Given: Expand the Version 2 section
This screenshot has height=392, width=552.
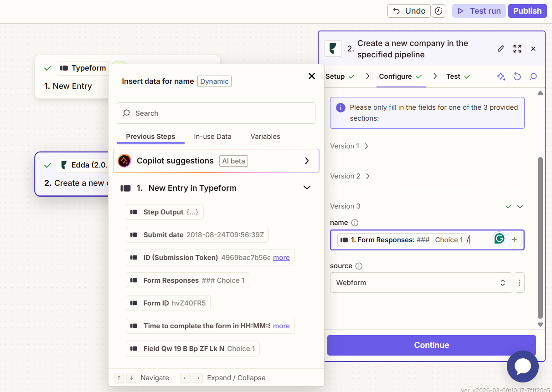Looking at the screenshot, I should click(x=349, y=176).
